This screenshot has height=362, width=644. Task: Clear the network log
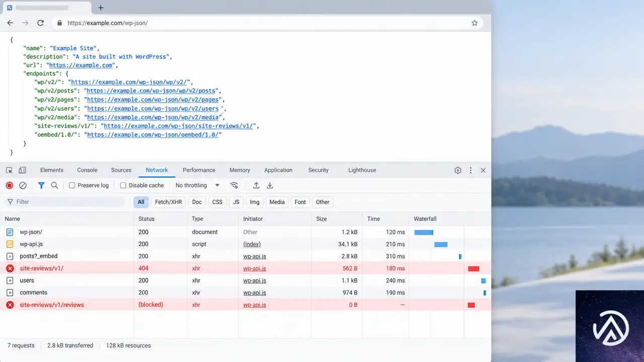tap(23, 186)
